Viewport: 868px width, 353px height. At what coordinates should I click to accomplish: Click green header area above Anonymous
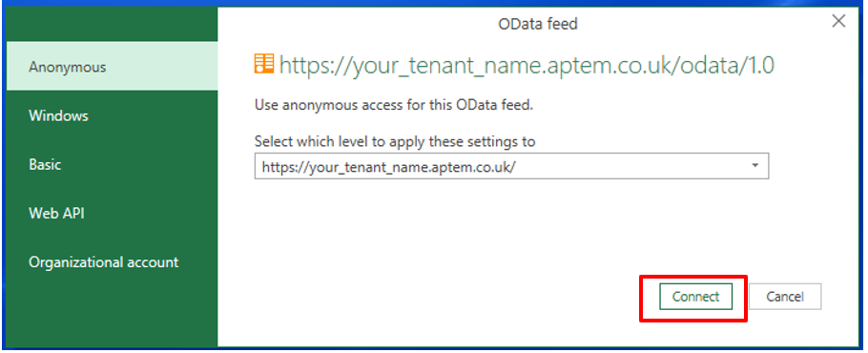(x=113, y=24)
